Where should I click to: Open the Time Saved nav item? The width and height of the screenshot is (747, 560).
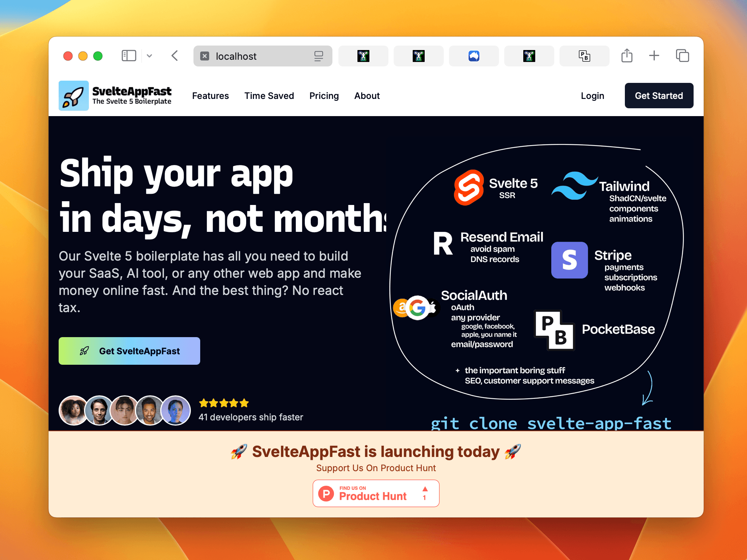[x=269, y=96]
